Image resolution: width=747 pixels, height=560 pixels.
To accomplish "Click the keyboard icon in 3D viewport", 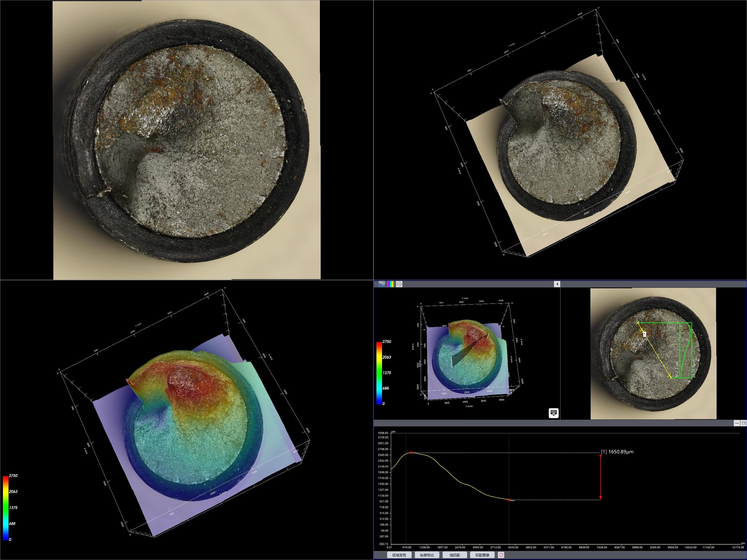I will (554, 413).
